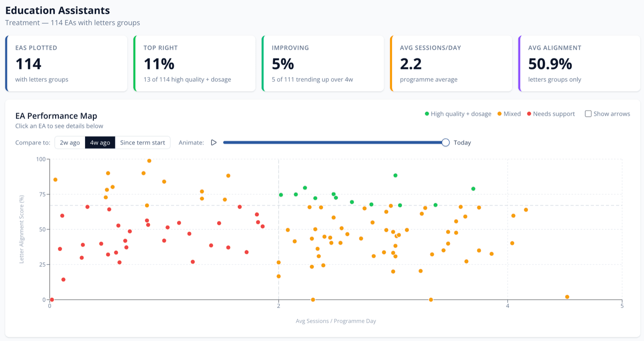Click the orange dot scoring nearly 100%
Image resolution: width=644 pixels, height=341 pixels.
point(149,161)
